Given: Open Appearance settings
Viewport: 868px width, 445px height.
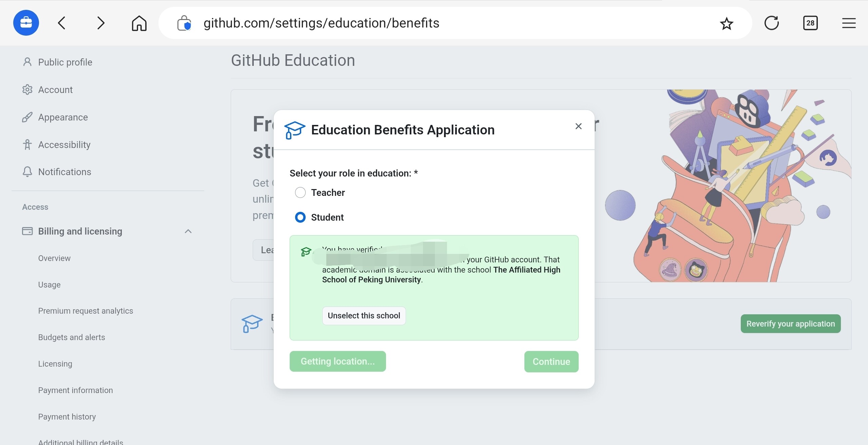Looking at the screenshot, I should (x=63, y=117).
